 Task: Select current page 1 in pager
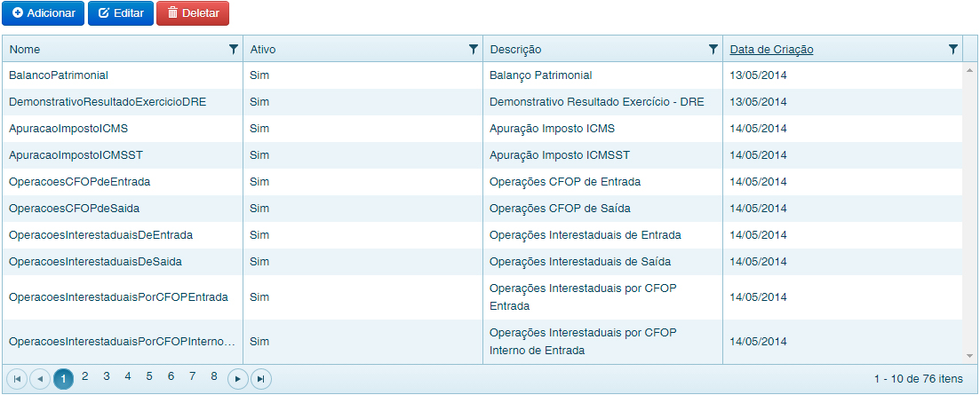[63, 379]
